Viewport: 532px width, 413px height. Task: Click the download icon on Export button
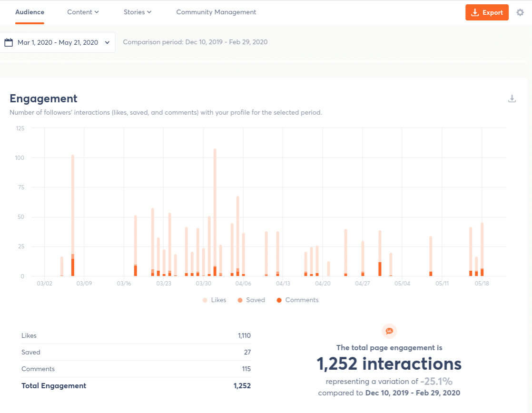click(x=474, y=13)
